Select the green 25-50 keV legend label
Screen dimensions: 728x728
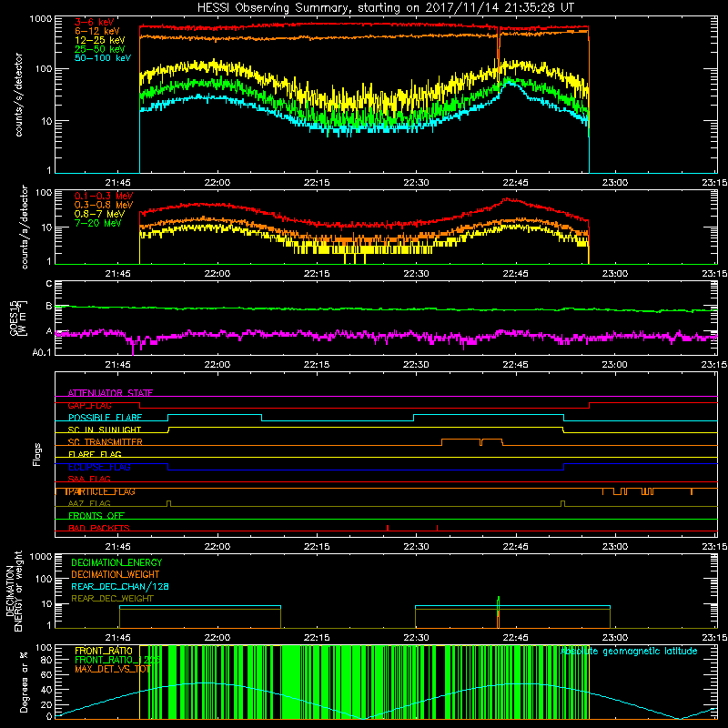tap(100, 49)
